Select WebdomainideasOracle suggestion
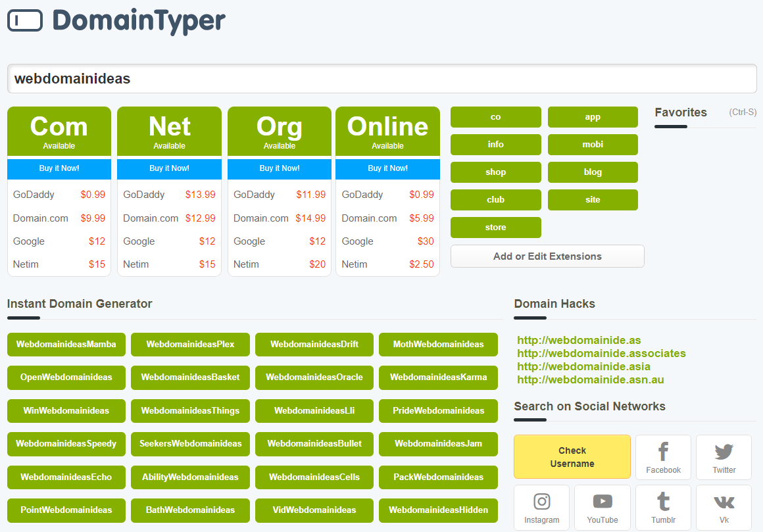This screenshot has height=532, width=763. (314, 377)
